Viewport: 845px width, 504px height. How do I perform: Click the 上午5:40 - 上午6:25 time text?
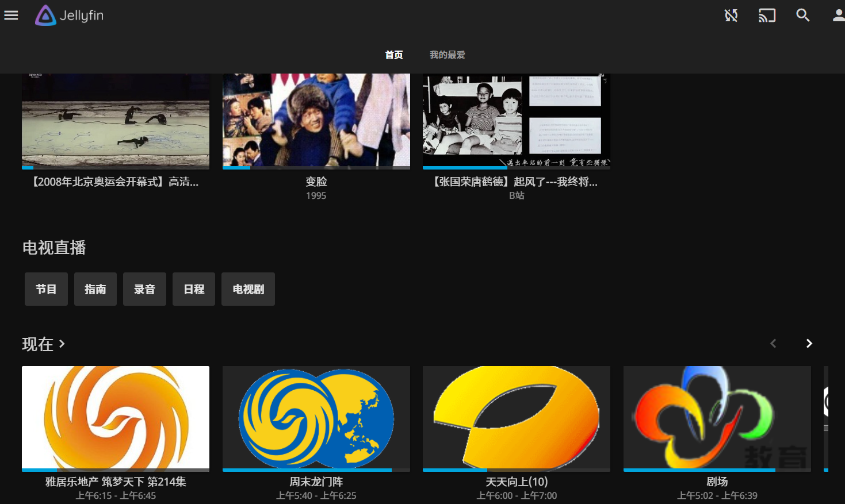tap(316, 495)
